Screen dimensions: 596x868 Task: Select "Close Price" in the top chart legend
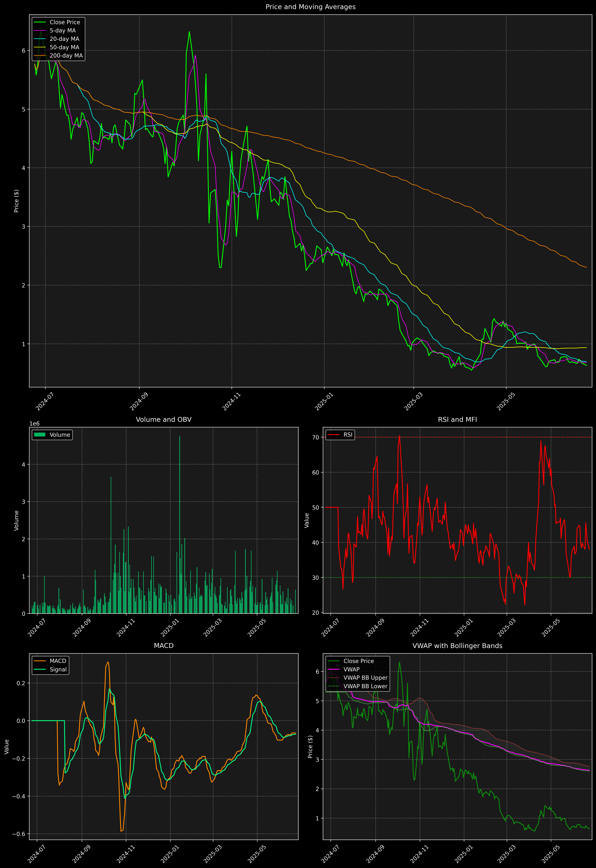[x=65, y=22]
